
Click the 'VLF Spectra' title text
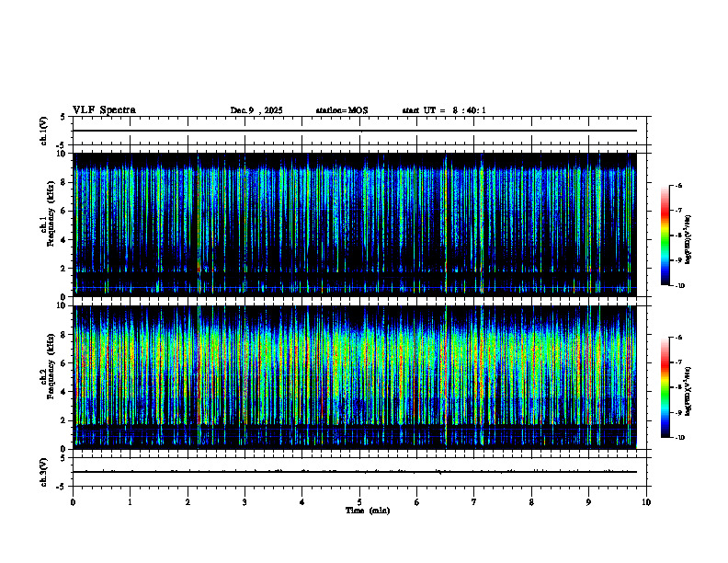104,110
